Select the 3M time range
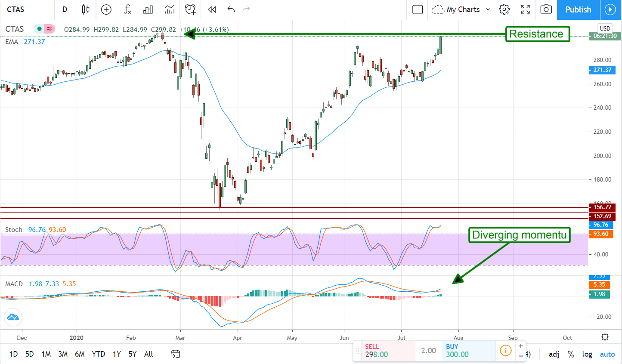This screenshot has height=364, width=622. [63, 354]
